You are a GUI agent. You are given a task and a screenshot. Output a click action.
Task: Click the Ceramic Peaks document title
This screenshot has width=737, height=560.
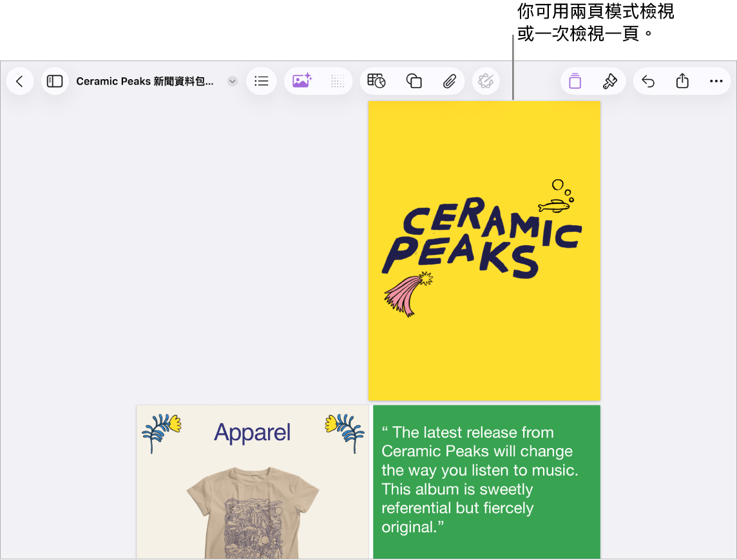pos(145,81)
